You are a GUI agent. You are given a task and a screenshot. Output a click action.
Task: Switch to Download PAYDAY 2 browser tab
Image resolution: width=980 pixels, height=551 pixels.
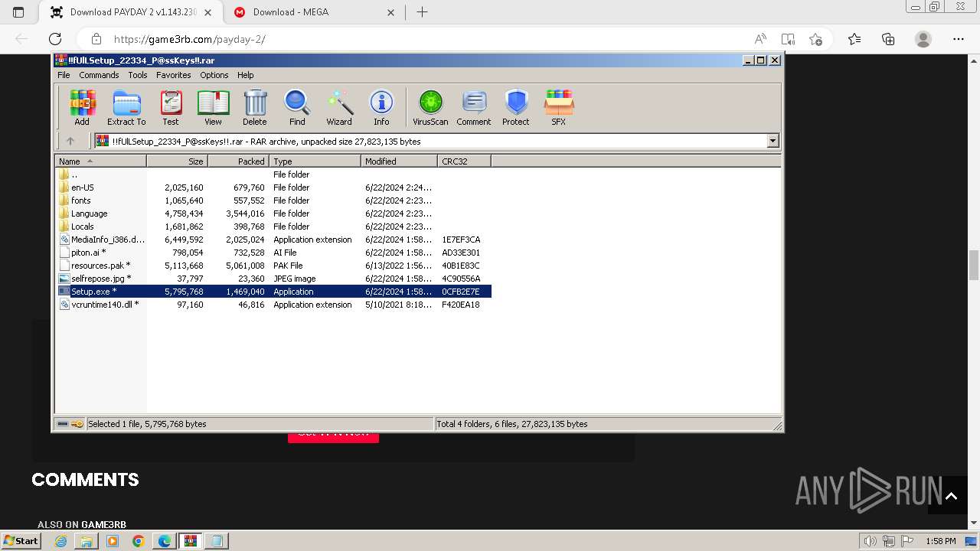point(132,12)
